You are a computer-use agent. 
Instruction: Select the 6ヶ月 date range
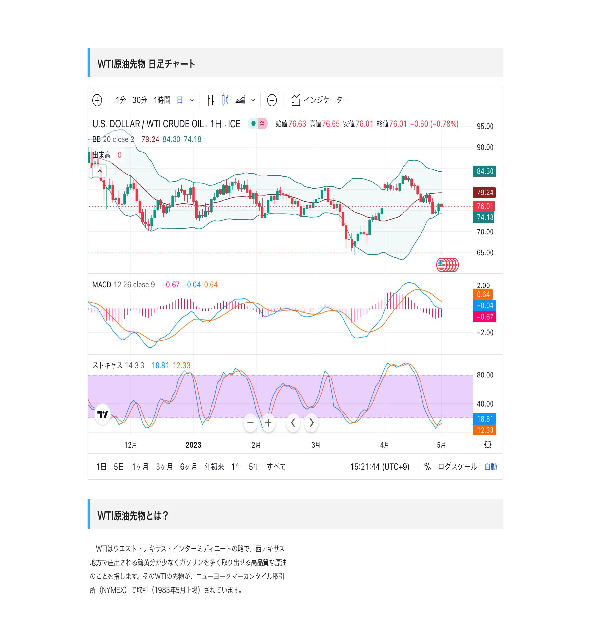[188, 467]
